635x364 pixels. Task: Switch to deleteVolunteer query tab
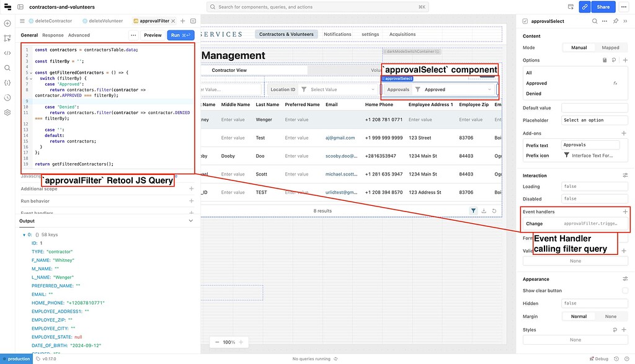pos(102,21)
